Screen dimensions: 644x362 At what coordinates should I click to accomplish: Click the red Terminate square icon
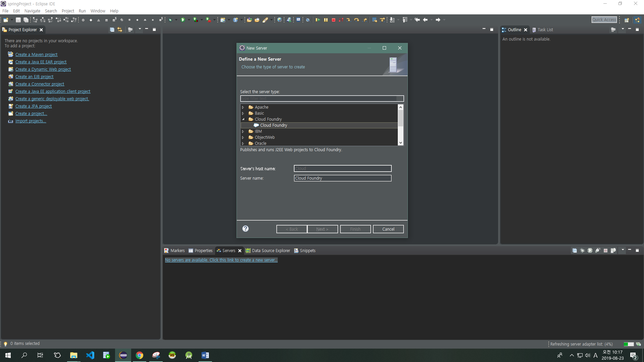click(333, 20)
